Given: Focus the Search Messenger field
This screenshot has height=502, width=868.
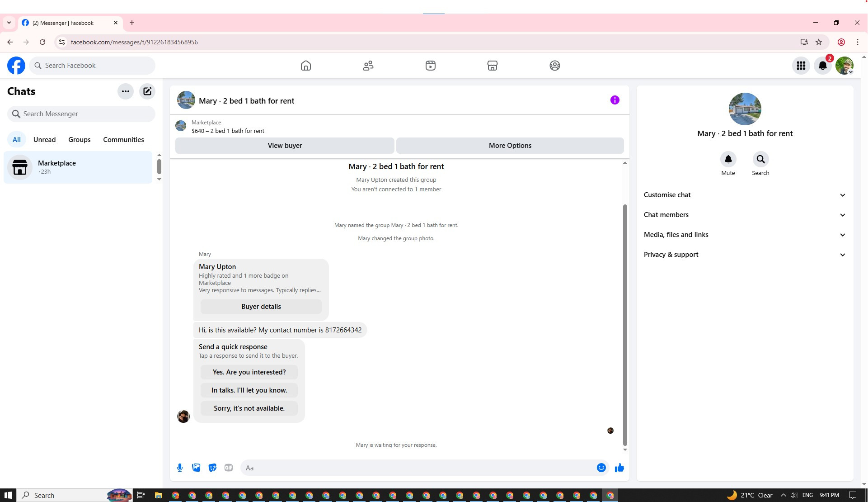Looking at the screenshot, I should (x=81, y=114).
